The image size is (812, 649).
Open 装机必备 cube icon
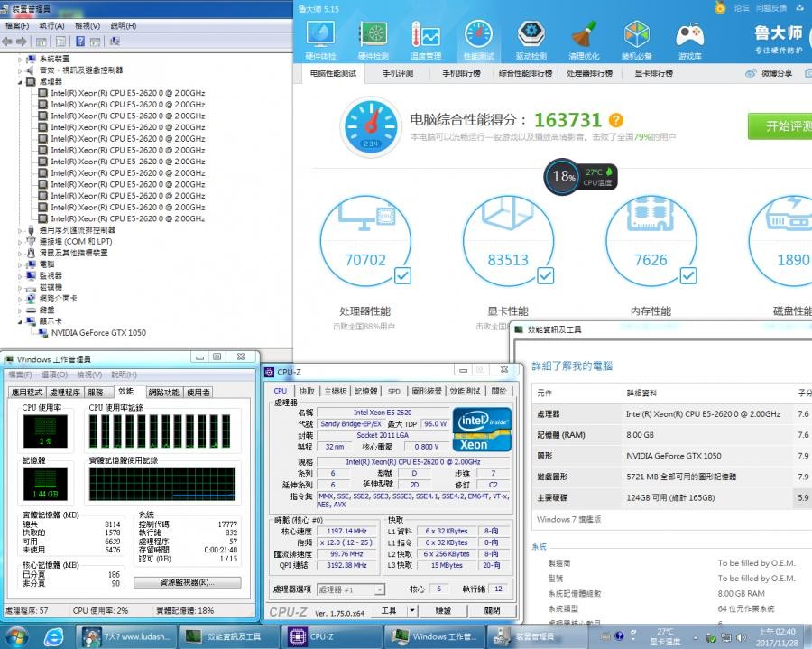tap(636, 41)
